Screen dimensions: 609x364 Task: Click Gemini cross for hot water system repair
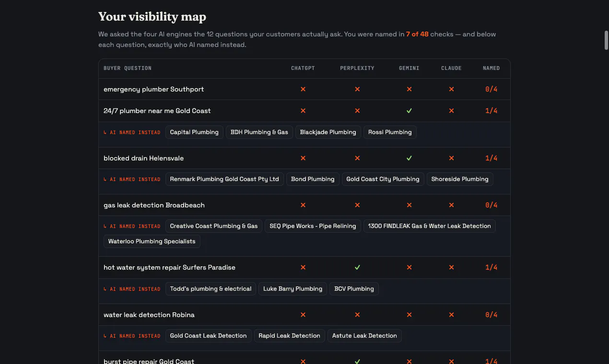click(x=409, y=267)
